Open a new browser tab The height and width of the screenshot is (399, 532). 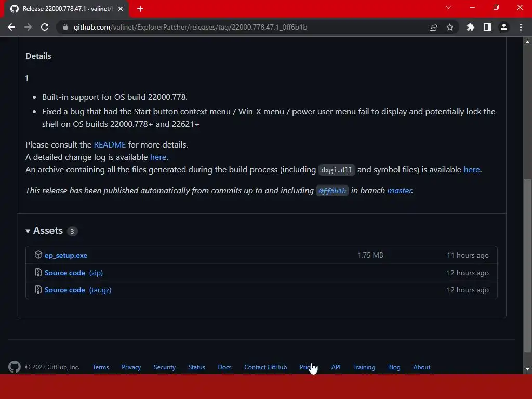[x=140, y=9]
